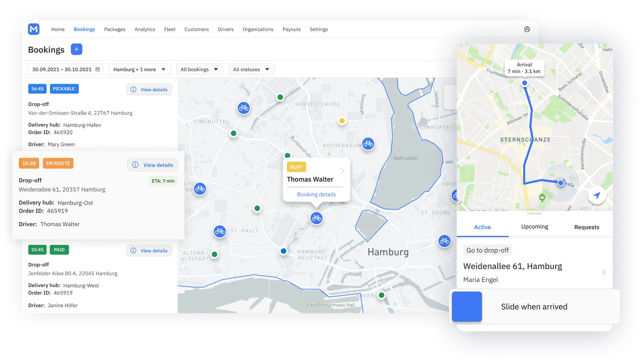644x364 pixels.
Task: Click the blue M app logo
Action: (34, 29)
